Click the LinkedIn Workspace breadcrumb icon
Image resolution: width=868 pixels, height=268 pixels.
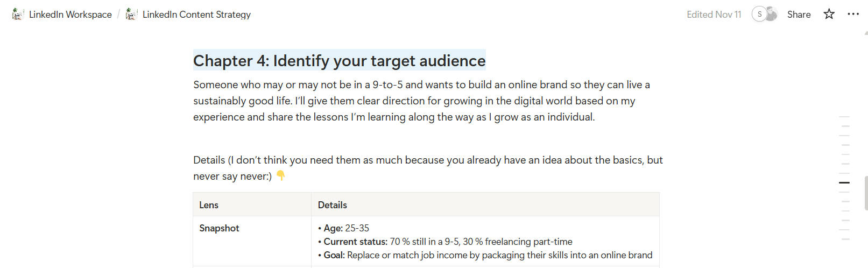18,15
